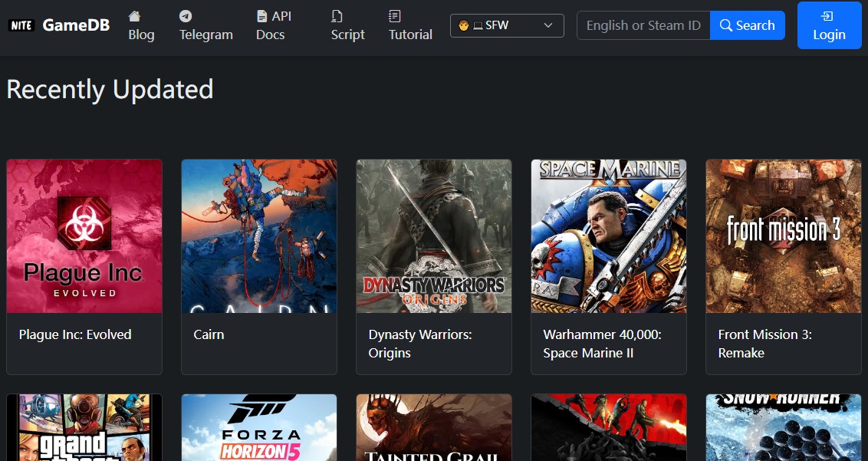The image size is (868, 461).
Task: Select the Front Mission 3 cover thumbnail
Action: 784,236
